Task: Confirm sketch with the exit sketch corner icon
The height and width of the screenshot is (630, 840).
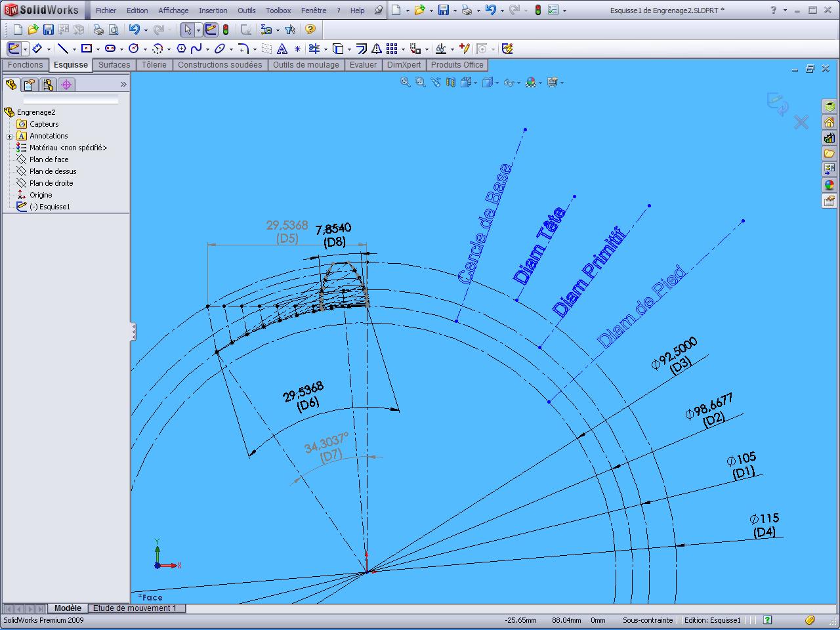Action: click(x=778, y=104)
